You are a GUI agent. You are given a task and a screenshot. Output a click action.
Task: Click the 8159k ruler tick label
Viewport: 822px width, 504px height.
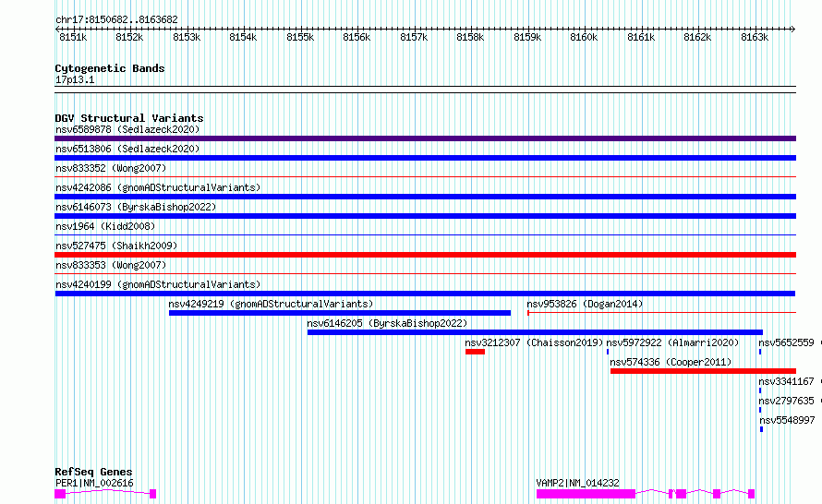(527, 37)
